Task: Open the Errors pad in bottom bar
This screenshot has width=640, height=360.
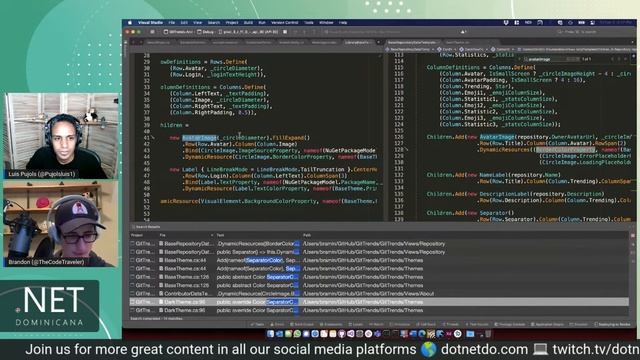Action: coord(278,324)
